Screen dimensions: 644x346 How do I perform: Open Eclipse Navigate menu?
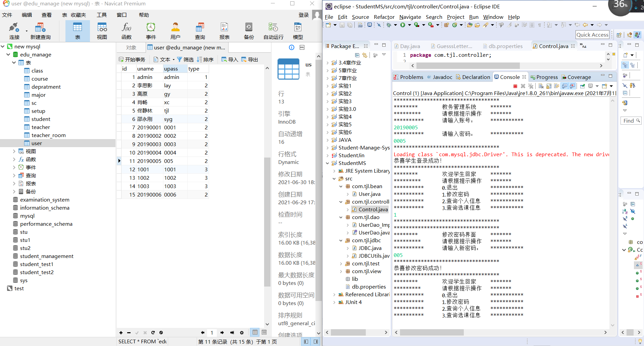pos(410,17)
